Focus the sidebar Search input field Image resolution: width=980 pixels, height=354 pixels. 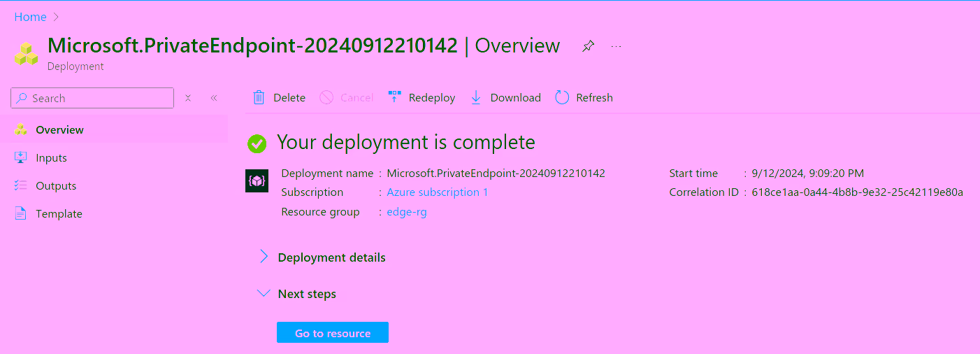click(x=98, y=98)
